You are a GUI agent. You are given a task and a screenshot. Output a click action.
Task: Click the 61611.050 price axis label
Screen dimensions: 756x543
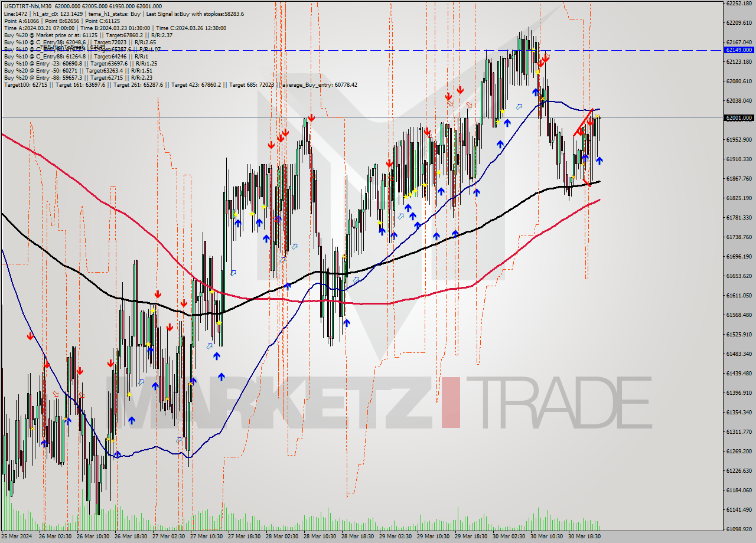pos(739,295)
